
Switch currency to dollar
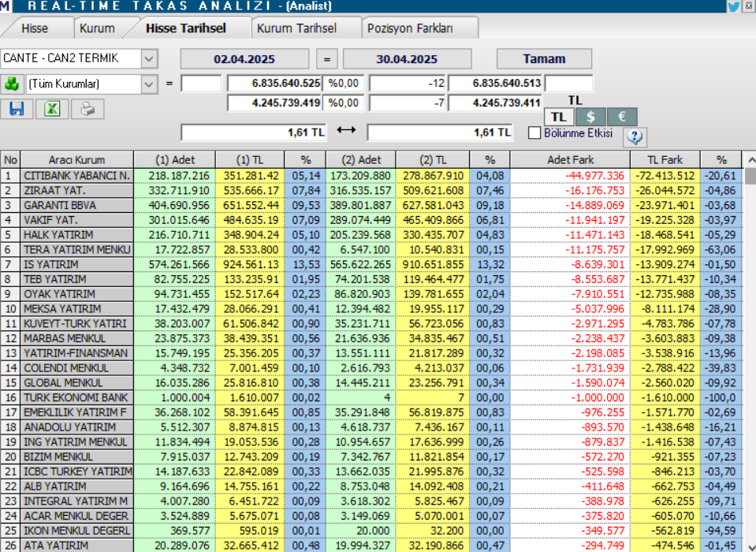coord(590,117)
